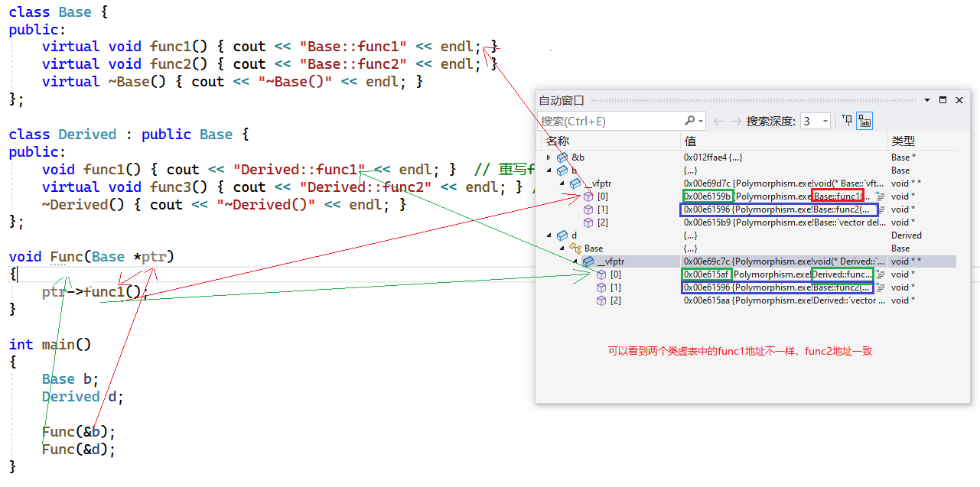Select value 0x00e615aa Derived vector cell

pyautogui.click(x=784, y=300)
